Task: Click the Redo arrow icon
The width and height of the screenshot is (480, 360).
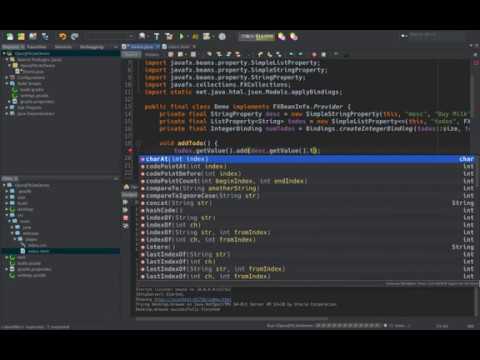Action: click(75, 36)
